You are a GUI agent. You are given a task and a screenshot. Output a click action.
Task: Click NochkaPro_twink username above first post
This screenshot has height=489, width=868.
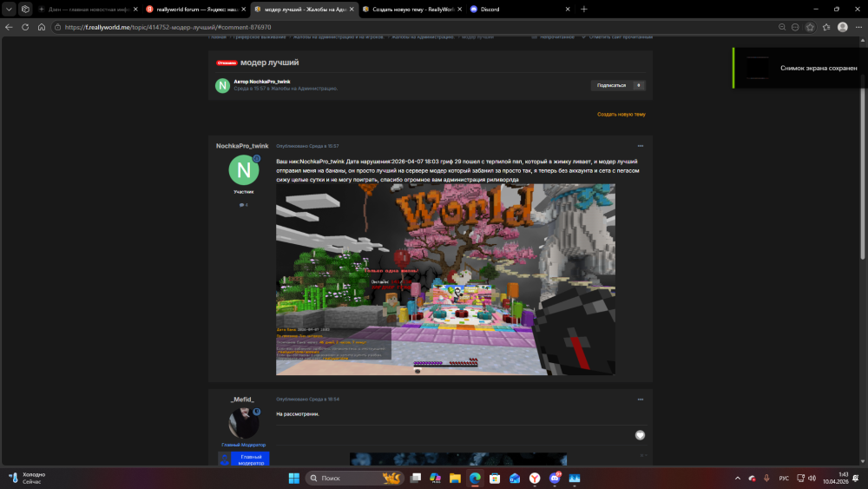(x=242, y=146)
